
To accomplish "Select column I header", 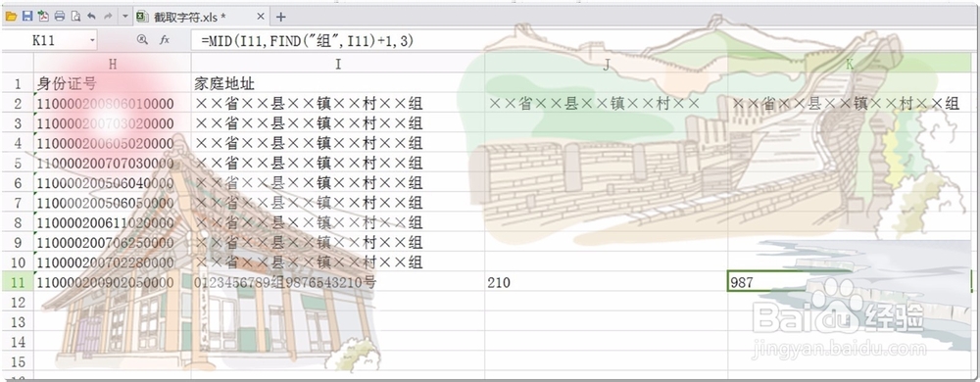I will coord(338,64).
